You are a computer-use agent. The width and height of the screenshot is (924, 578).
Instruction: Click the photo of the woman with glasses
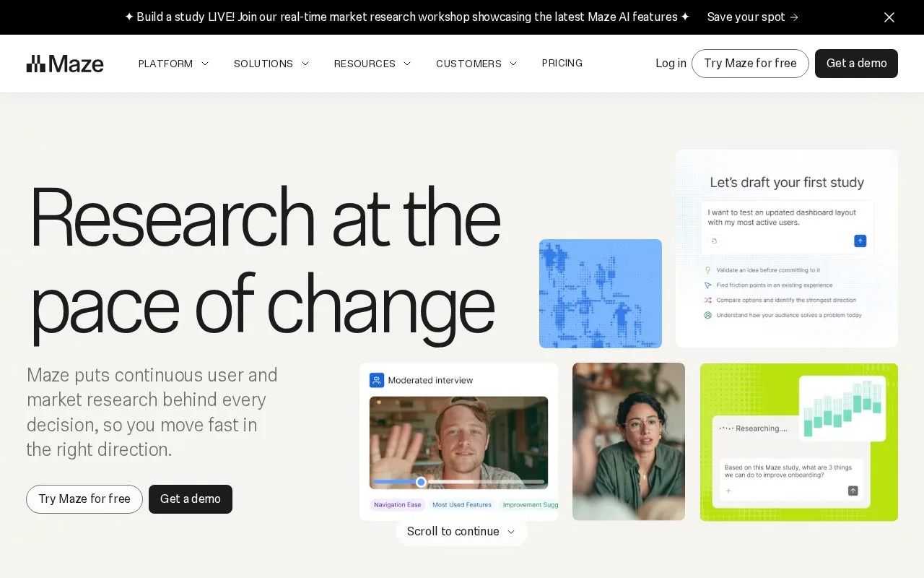(629, 441)
